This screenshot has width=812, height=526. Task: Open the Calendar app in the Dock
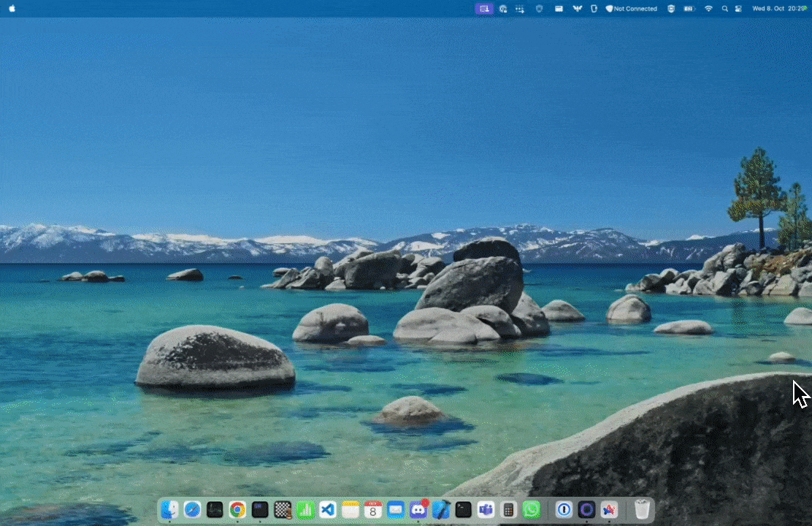[x=373, y=509]
